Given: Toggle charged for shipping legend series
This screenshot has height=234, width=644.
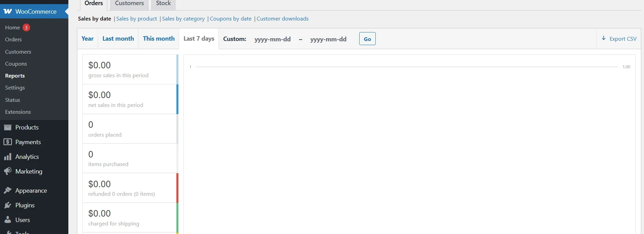Looking at the screenshot, I should point(130,218).
